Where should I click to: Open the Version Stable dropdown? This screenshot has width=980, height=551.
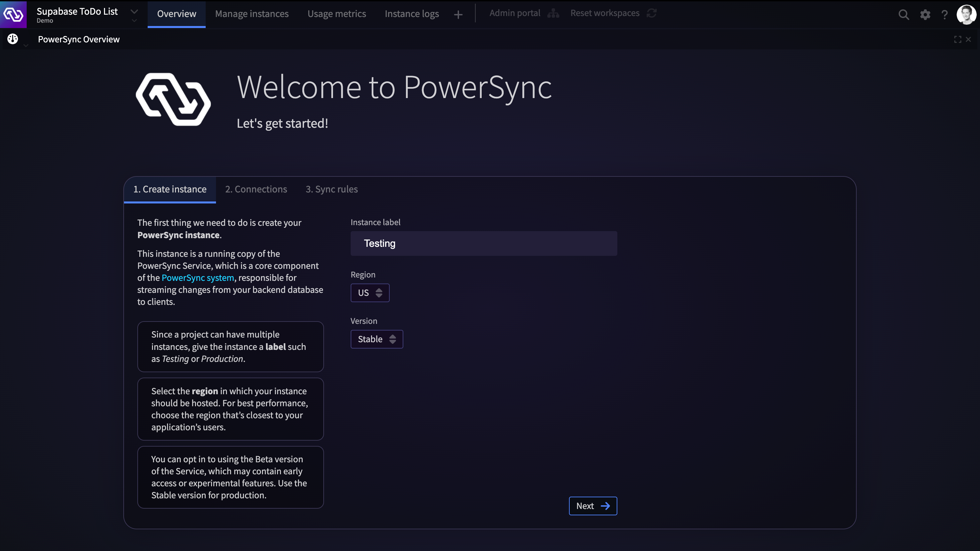[x=377, y=339]
